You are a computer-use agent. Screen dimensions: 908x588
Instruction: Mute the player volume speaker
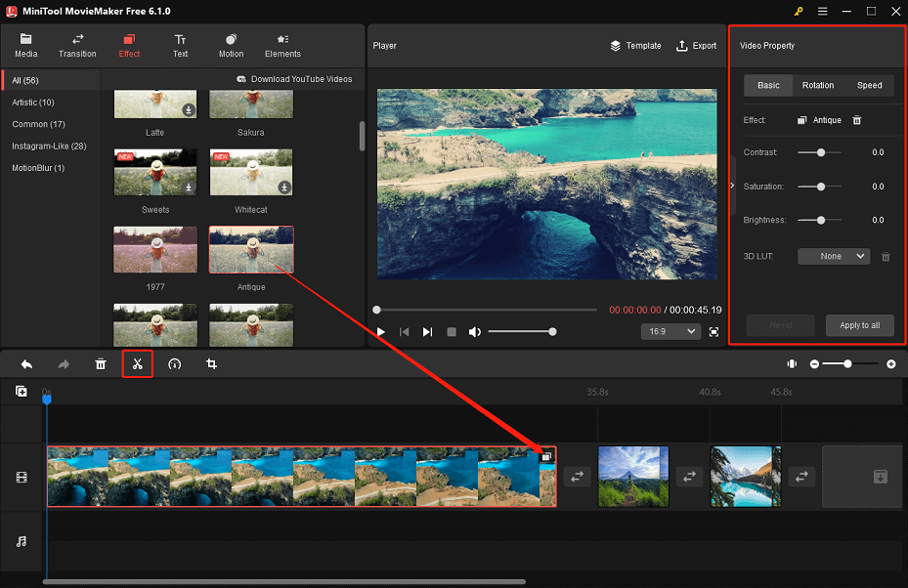click(x=475, y=332)
